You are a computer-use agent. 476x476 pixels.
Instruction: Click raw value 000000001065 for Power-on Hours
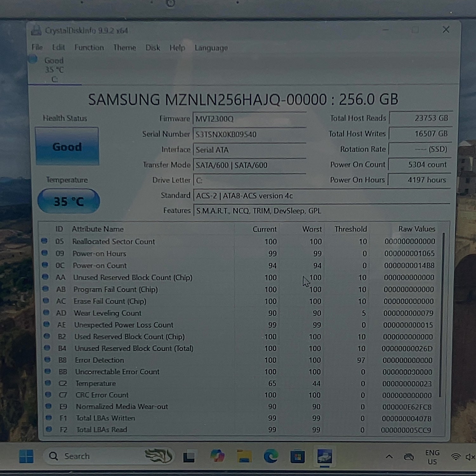click(x=409, y=254)
